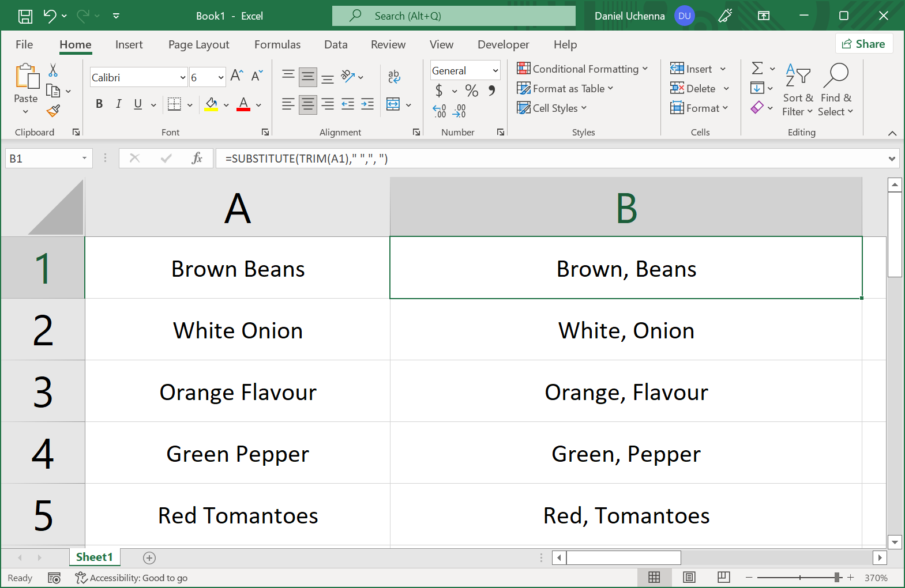
Task: Click the Share button
Action: click(863, 44)
